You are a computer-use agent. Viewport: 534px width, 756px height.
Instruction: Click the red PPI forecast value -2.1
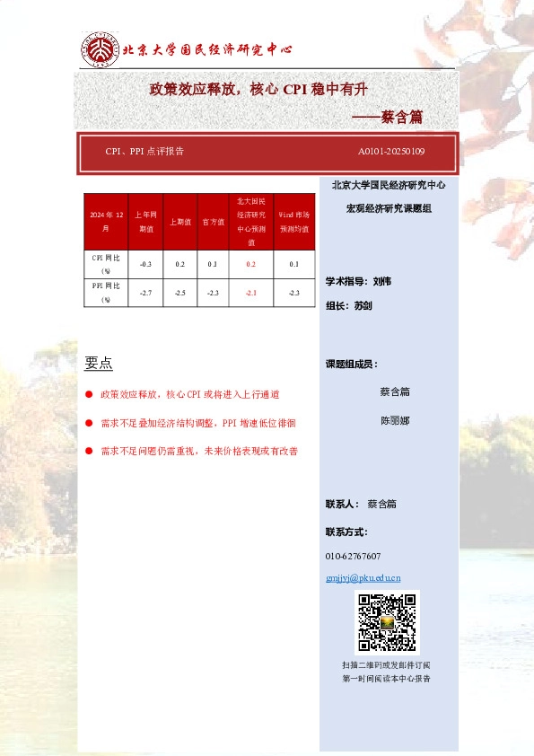pyautogui.click(x=251, y=293)
